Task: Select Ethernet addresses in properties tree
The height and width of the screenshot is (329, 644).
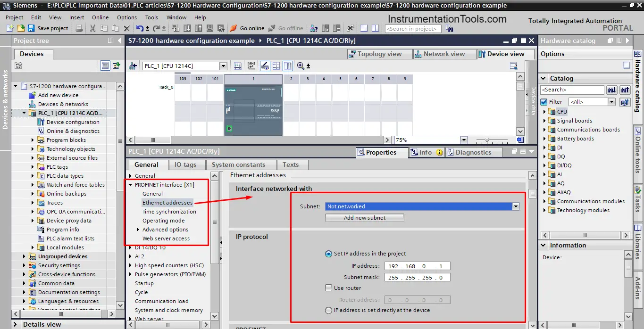Action: coord(167,203)
